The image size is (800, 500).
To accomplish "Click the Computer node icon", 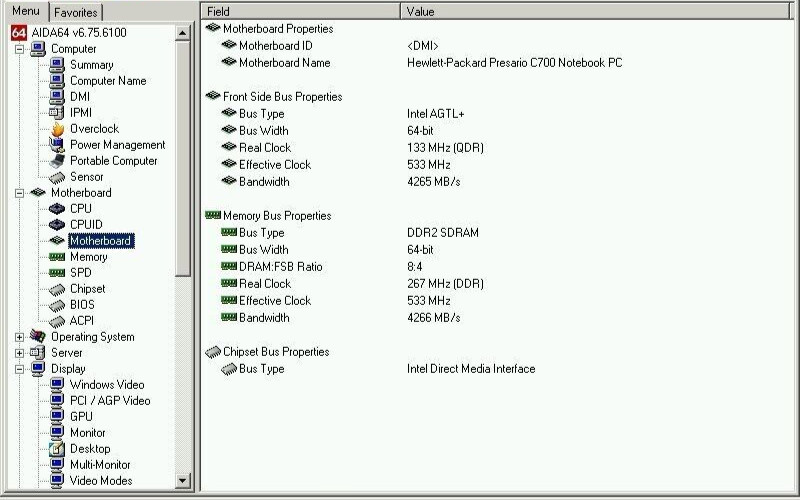I will (38, 49).
